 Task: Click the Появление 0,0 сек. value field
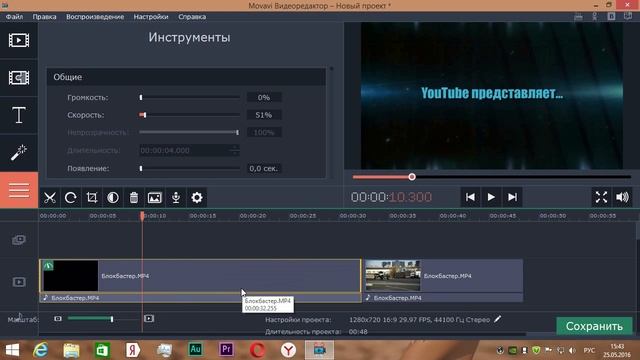(x=264, y=168)
